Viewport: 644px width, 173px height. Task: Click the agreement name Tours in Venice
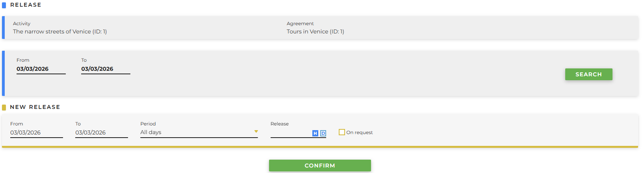click(x=315, y=31)
